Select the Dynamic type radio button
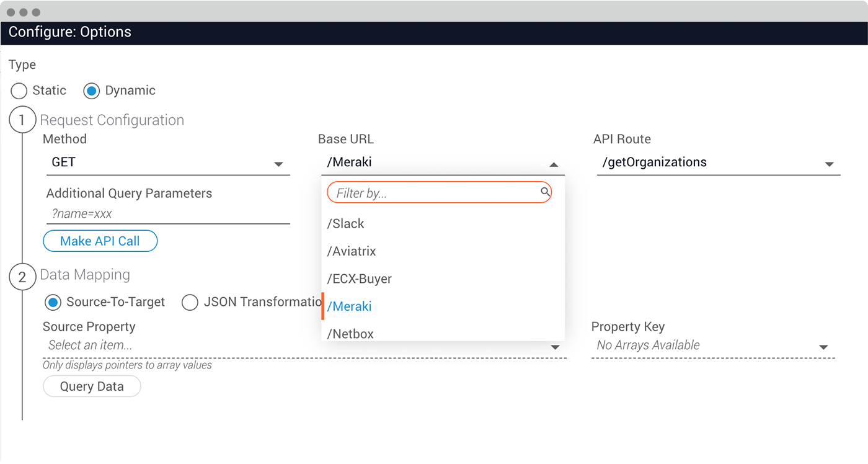Image resolution: width=868 pixels, height=464 pixels. [x=92, y=91]
